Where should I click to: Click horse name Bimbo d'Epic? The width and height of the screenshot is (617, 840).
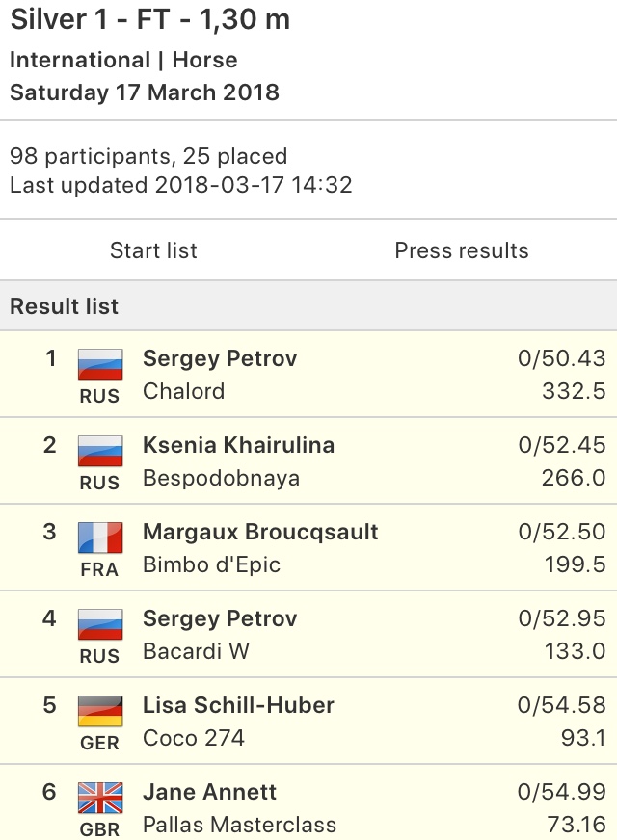[x=212, y=564]
